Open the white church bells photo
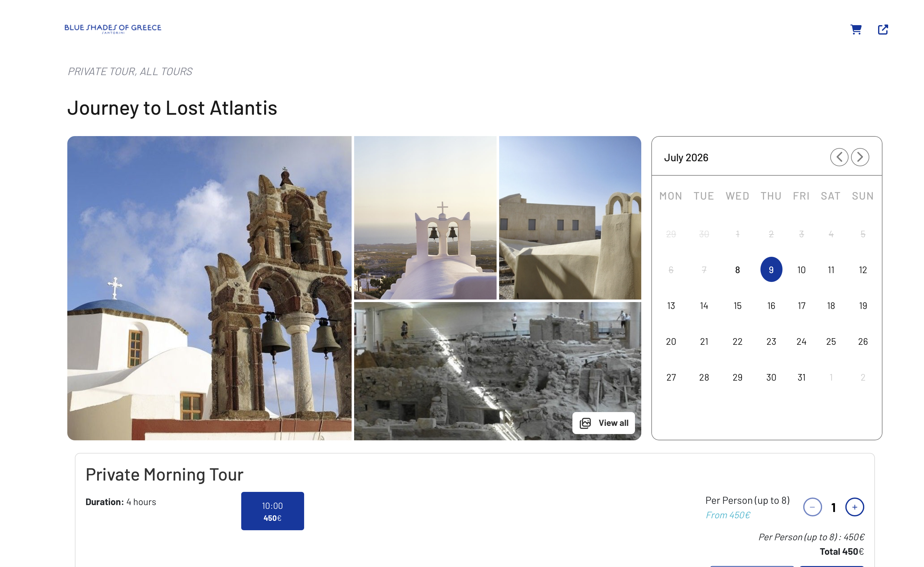Screen dimensions: 924x567 click(x=425, y=217)
